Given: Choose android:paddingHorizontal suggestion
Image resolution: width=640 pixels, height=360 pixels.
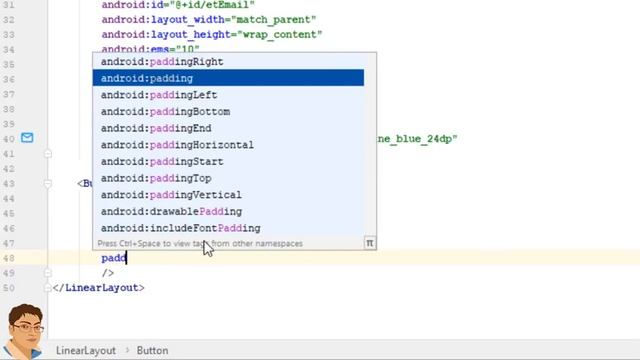Looking at the screenshot, I should [x=228, y=145].
